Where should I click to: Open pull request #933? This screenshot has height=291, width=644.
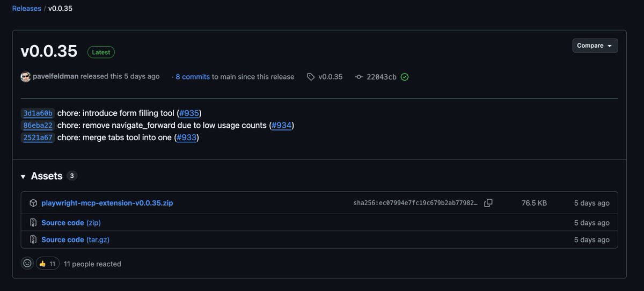[x=187, y=137]
